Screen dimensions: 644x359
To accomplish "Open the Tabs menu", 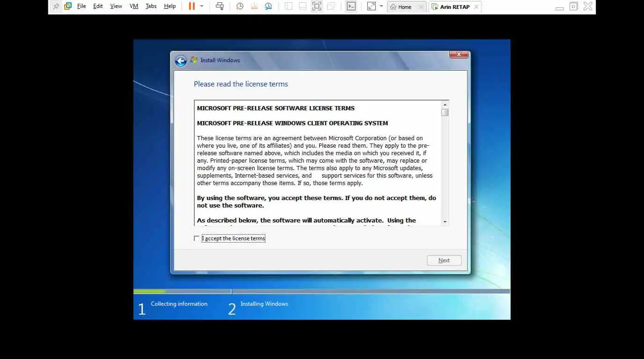I will pos(151,7).
